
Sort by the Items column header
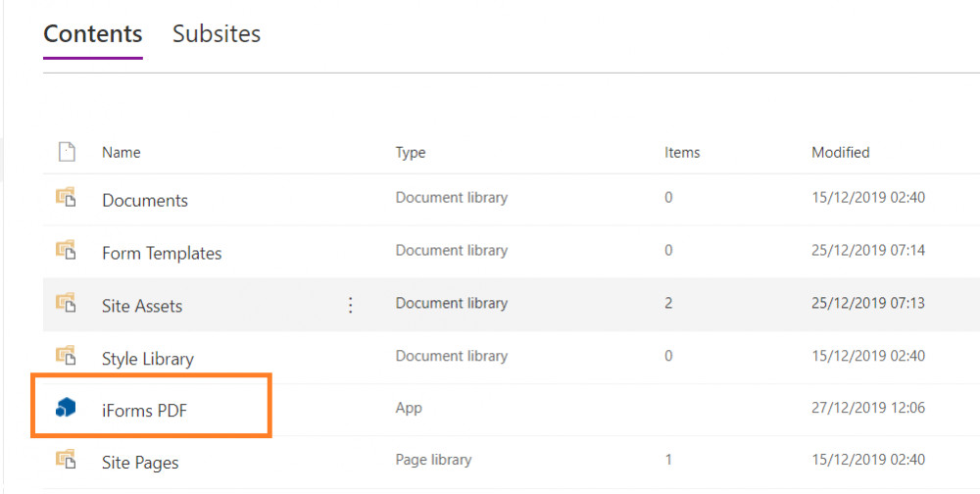(682, 153)
